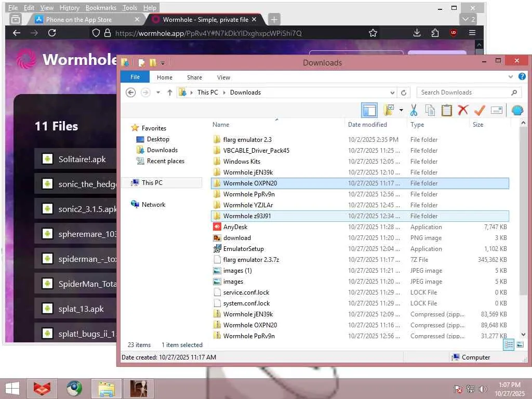Image resolution: width=532 pixels, height=399 pixels.
Task: Close the Wormhole browser tab
Action: 254,19
